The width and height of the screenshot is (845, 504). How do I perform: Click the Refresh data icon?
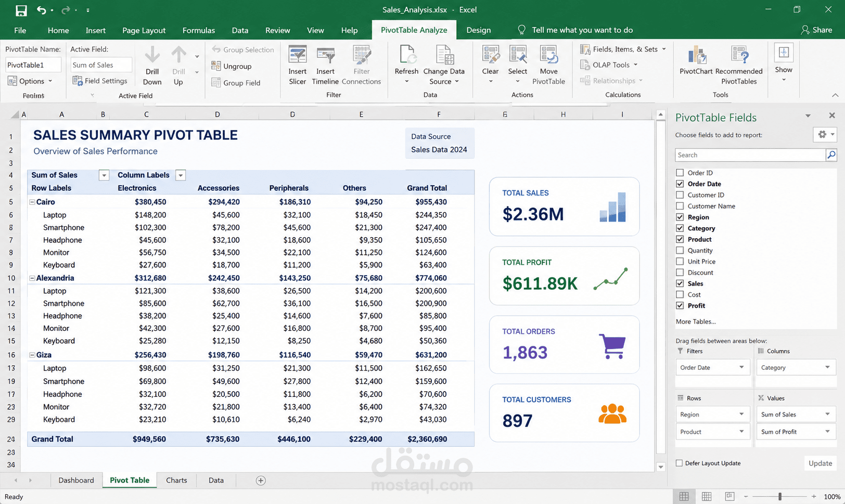(x=407, y=55)
